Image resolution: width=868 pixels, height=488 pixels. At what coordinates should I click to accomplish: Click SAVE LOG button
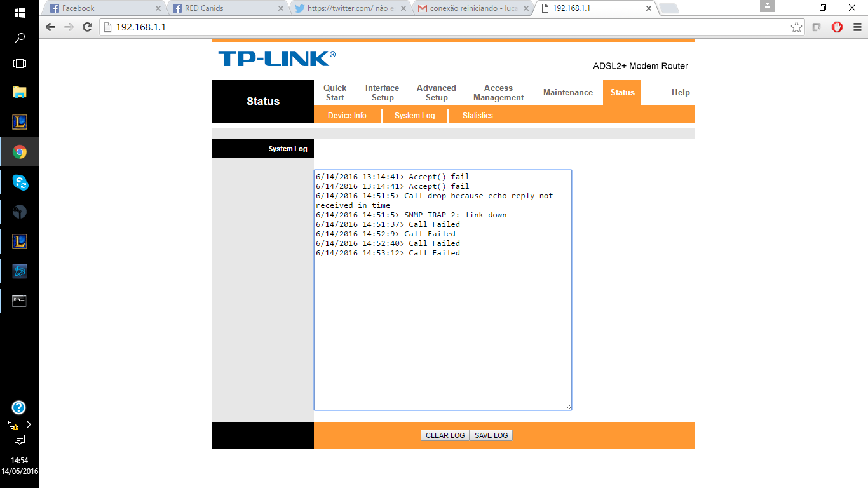click(491, 435)
